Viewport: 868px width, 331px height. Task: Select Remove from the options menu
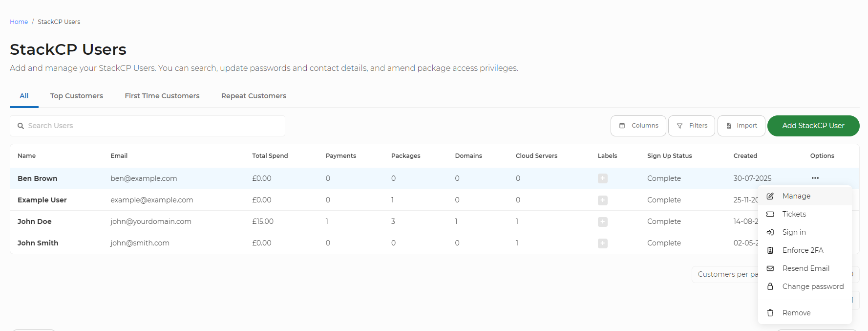805,313
